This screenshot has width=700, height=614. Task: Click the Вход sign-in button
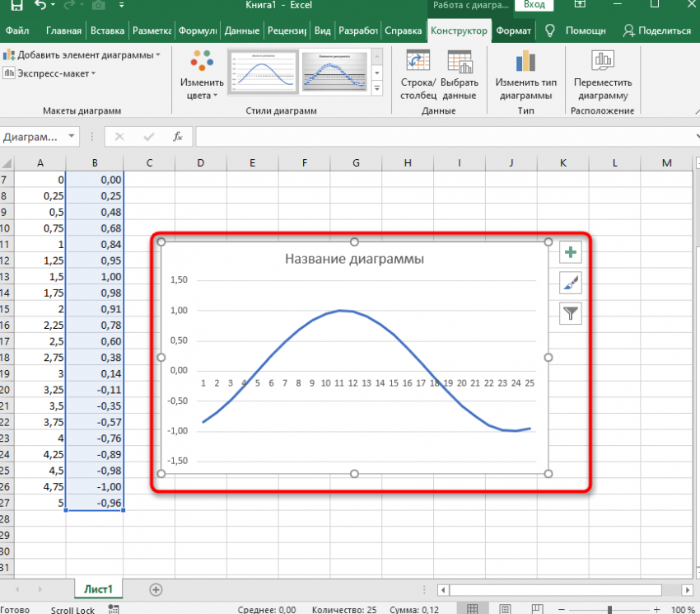[x=534, y=5]
